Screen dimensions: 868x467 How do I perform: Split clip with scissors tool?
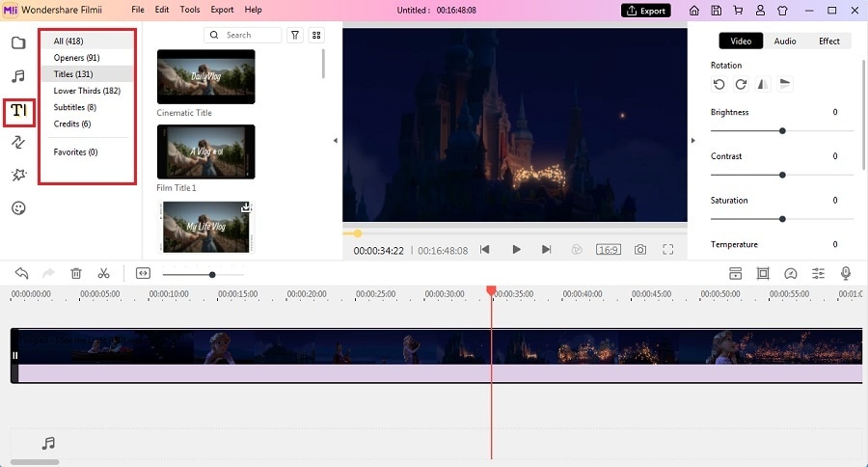pyautogui.click(x=103, y=273)
